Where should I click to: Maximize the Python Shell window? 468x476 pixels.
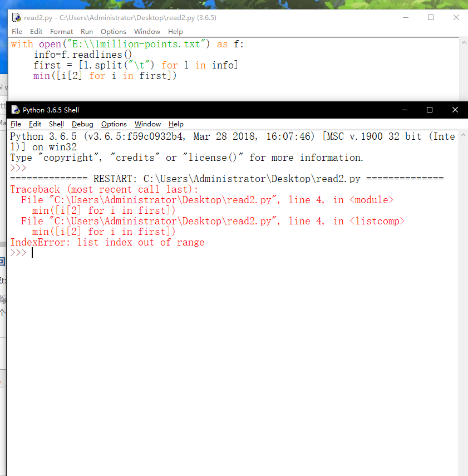pyautogui.click(x=429, y=110)
